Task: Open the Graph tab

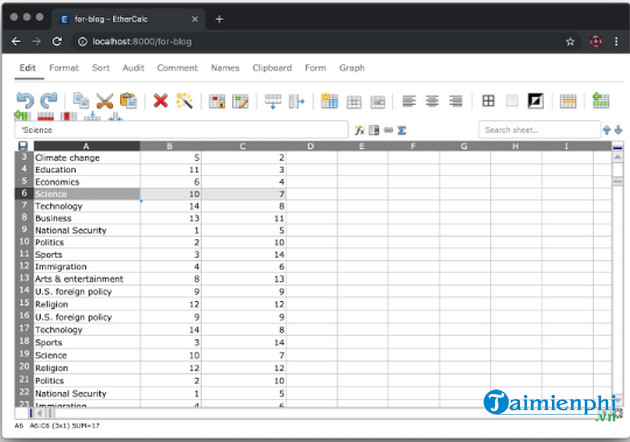Action: pos(352,68)
